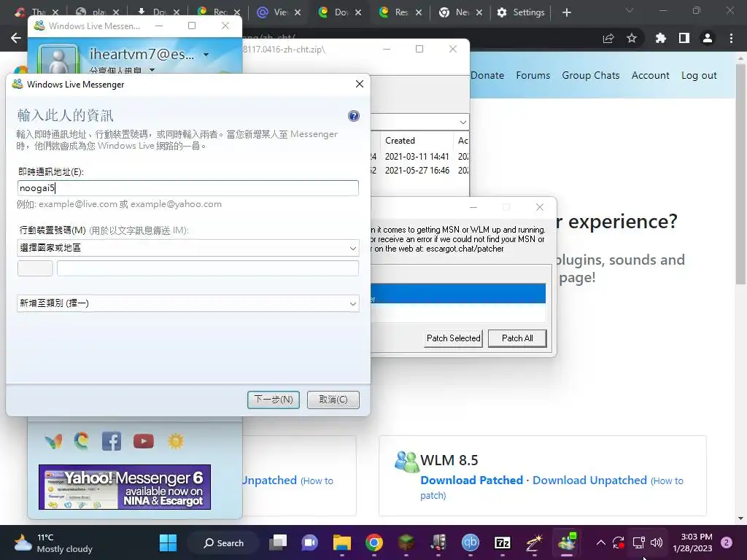This screenshot has width=747, height=560.
Task: Open Chrome three-dot menu
Action: coord(731,38)
